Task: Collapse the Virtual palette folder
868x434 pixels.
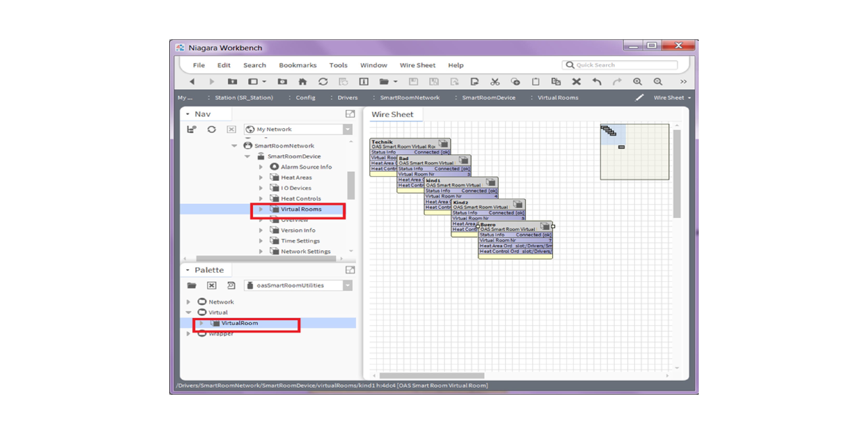Action: click(x=188, y=312)
